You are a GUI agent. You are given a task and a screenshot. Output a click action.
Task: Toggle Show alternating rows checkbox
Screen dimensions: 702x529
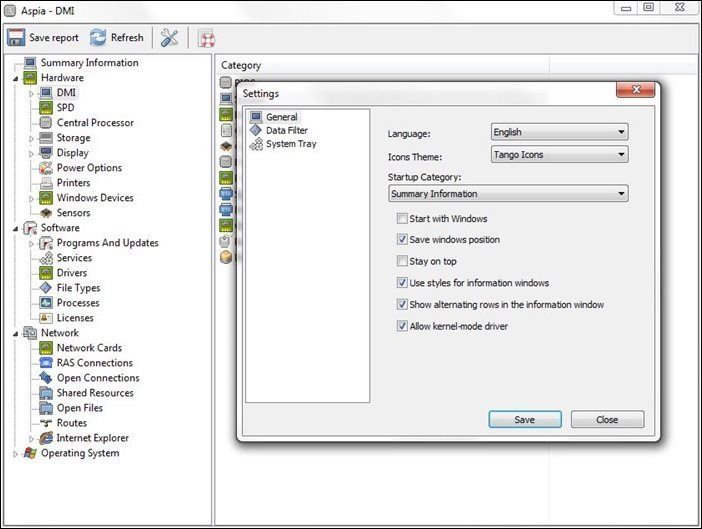[x=402, y=304]
